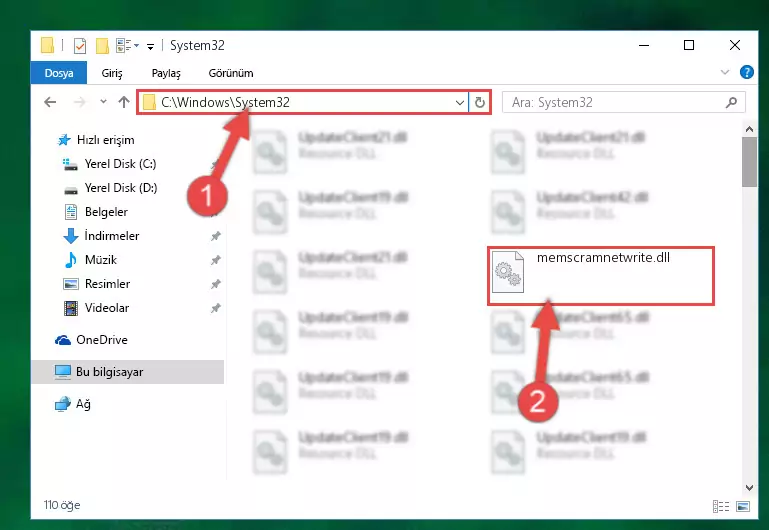Click New Folder quick access icon

102,46
